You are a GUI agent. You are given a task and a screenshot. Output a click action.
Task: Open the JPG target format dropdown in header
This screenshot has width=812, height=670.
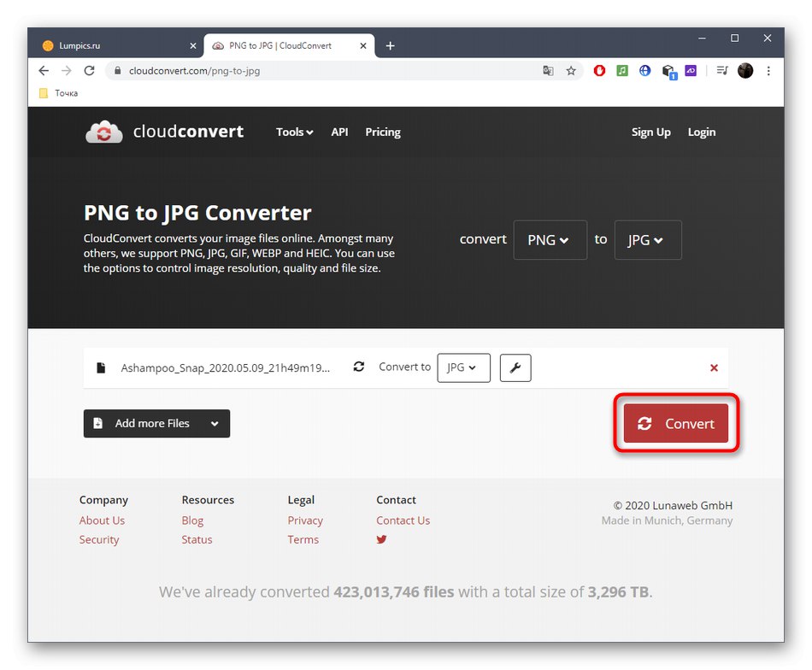coord(648,240)
